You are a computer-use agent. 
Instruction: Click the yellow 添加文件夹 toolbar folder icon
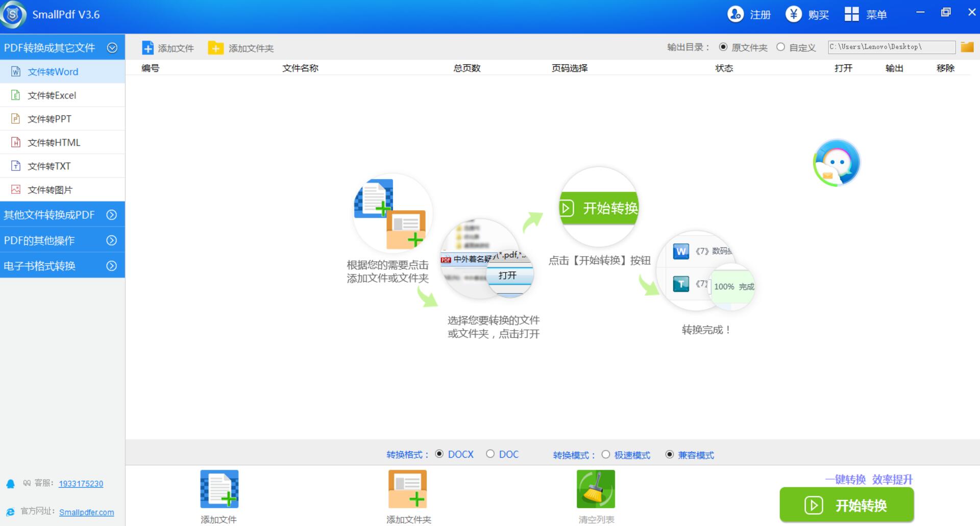click(x=215, y=48)
